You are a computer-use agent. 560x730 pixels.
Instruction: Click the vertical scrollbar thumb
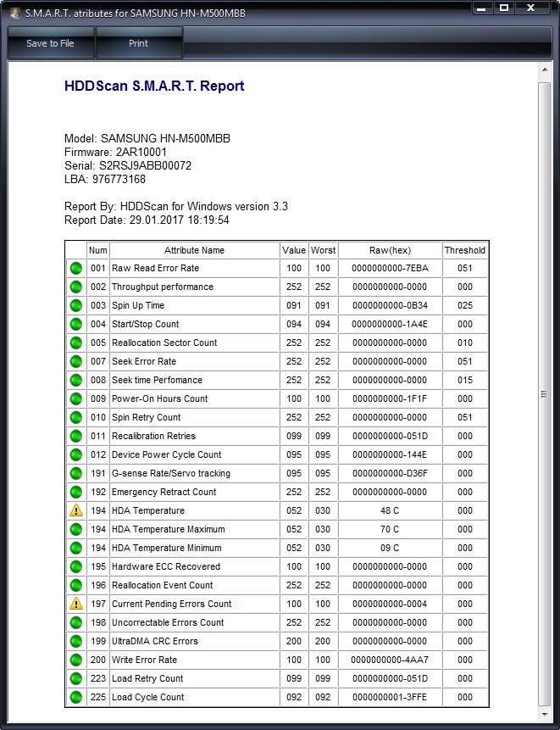point(544,394)
